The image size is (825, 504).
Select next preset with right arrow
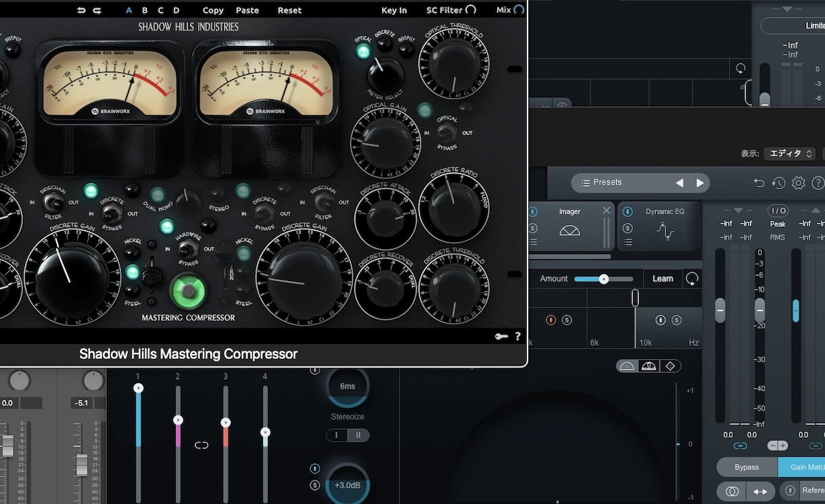700,183
